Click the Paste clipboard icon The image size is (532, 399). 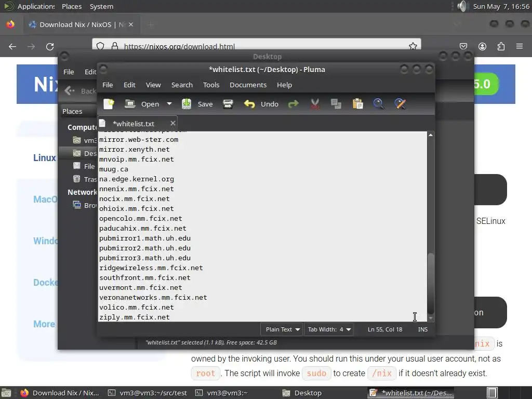(x=357, y=104)
